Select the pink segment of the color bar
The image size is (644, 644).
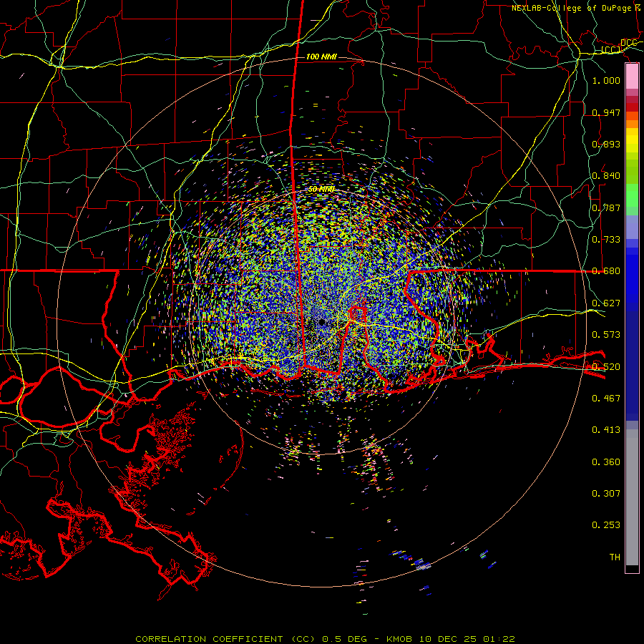coord(632,77)
